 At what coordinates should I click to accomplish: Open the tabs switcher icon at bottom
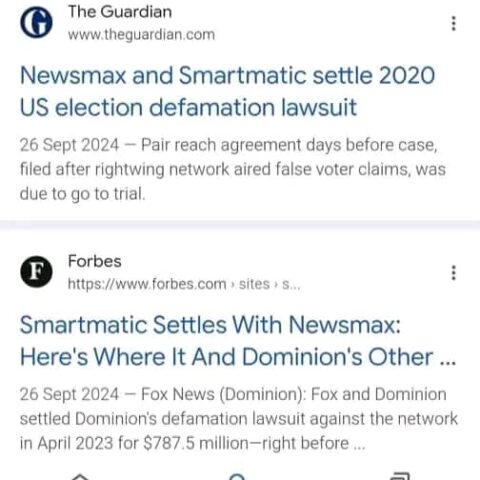pos(399,476)
